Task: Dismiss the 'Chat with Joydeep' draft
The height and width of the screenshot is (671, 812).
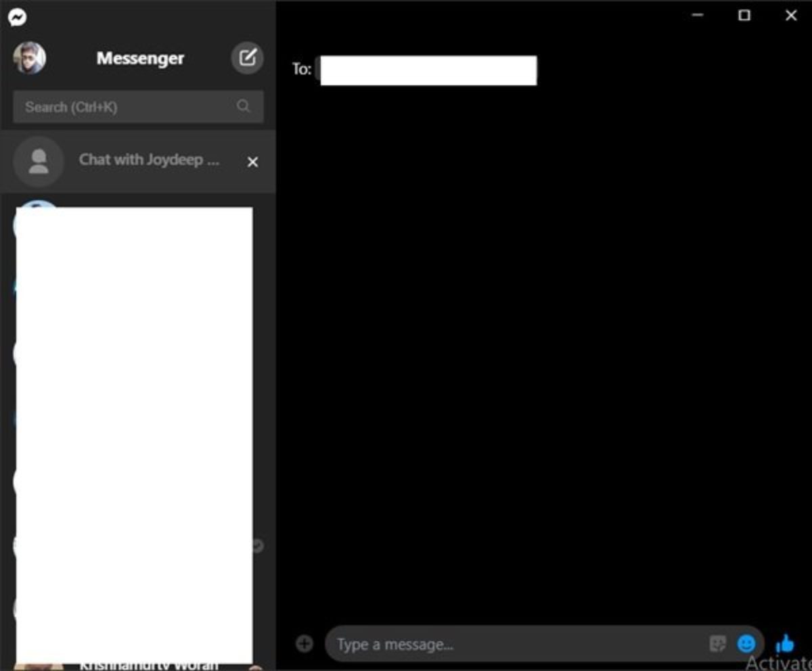Action: 252,162
